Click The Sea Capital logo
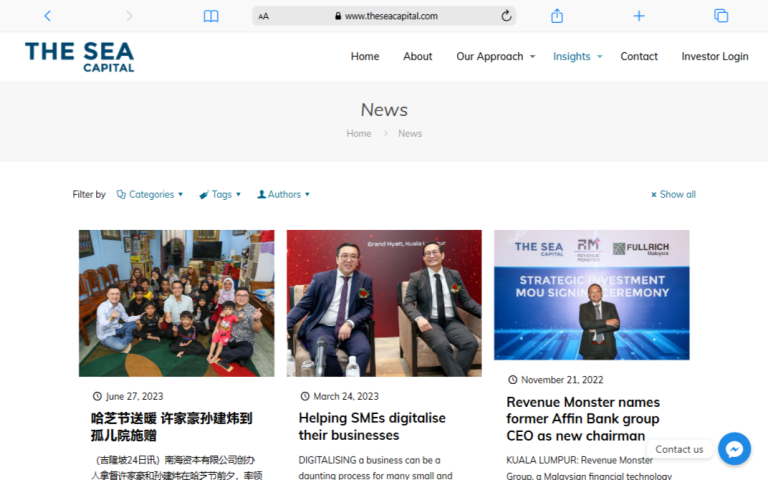This screenshot has width=768, height=480. tap(80, 56)
